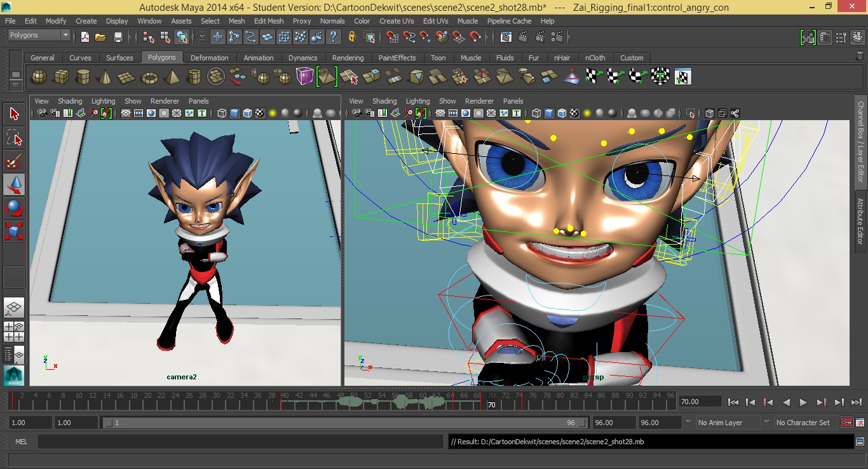This screenshot has height=469, width=868.
Task: Toggle snap to points magnet
Action: (x=426, y=37)
